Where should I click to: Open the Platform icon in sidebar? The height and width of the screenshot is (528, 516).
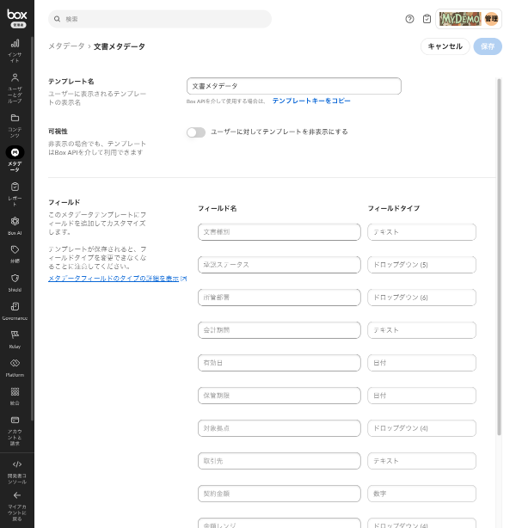(x=15, y=363)
